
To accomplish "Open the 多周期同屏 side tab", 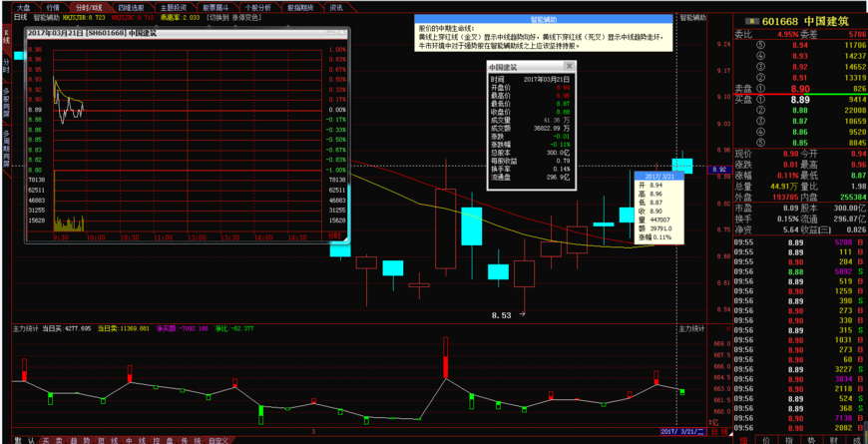I will pyautogui.click(x=6, y=149).
